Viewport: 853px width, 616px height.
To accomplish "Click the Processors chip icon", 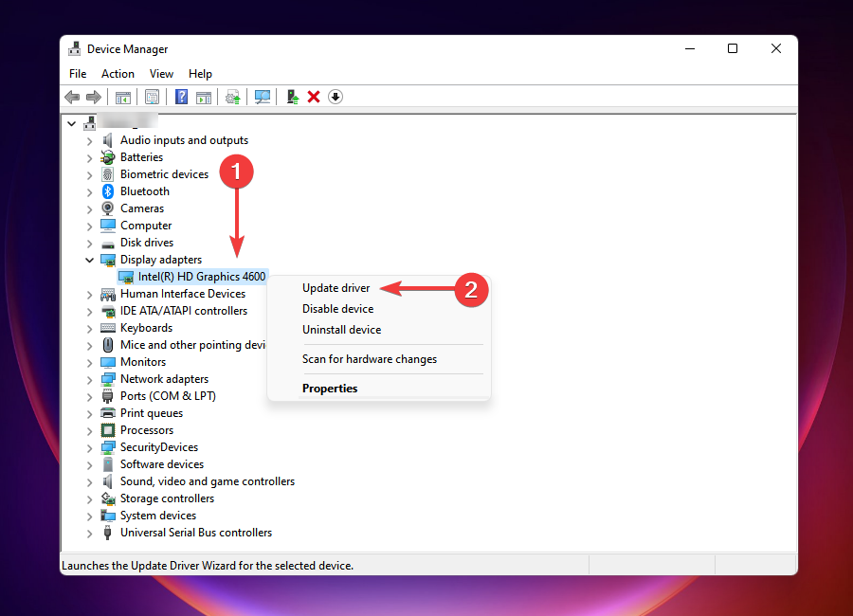I will click(x=108, y=430).
